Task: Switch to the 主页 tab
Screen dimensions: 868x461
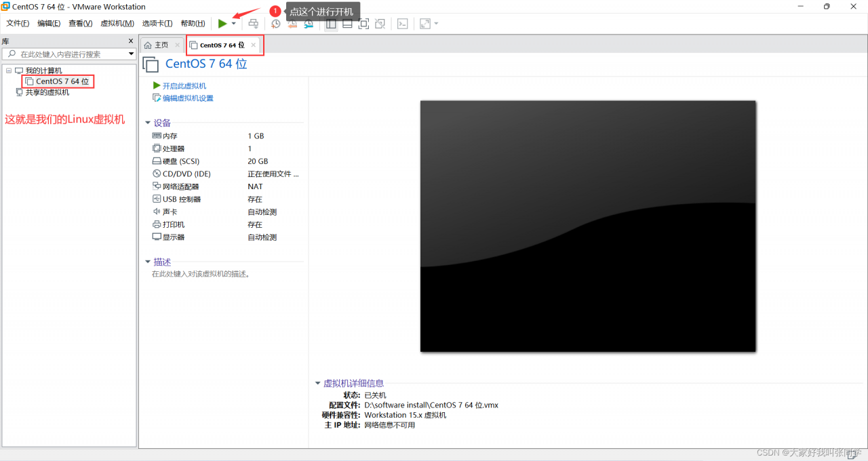Action: [161, 45]
